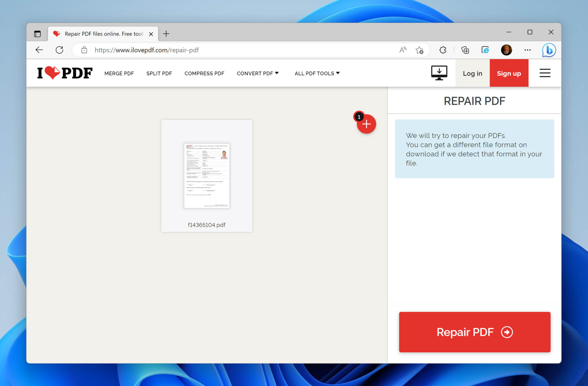
Task: Open the Sign up page
Action: click(509, 73)
